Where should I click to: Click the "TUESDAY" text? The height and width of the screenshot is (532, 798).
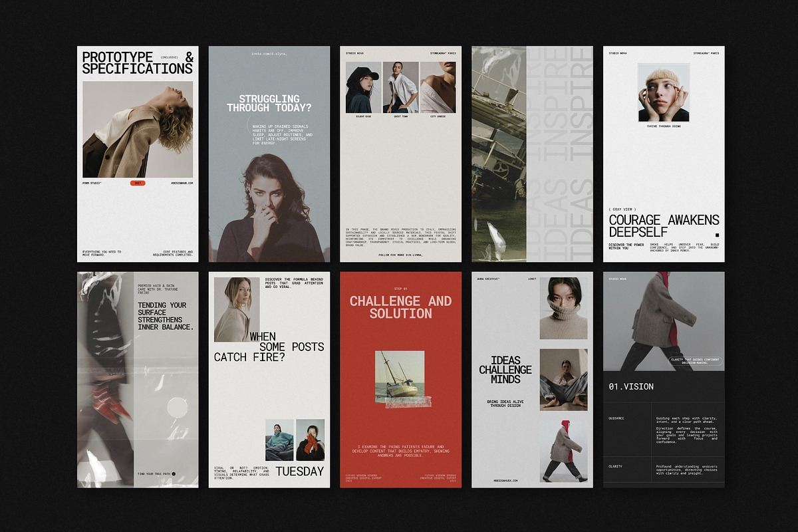point(300,471)
